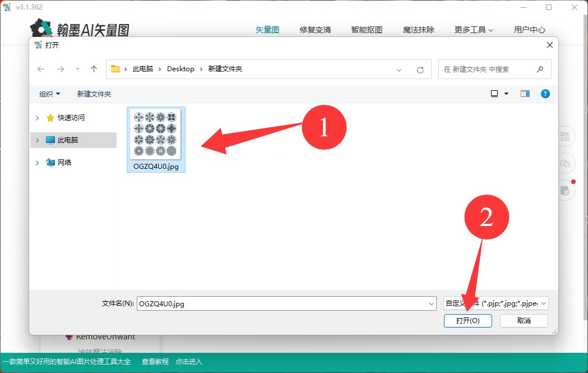This screenshot has height=373, width=588.
Task: Select the OGZQ4U0.jpg thumbnail
Action: click(156, 135)
